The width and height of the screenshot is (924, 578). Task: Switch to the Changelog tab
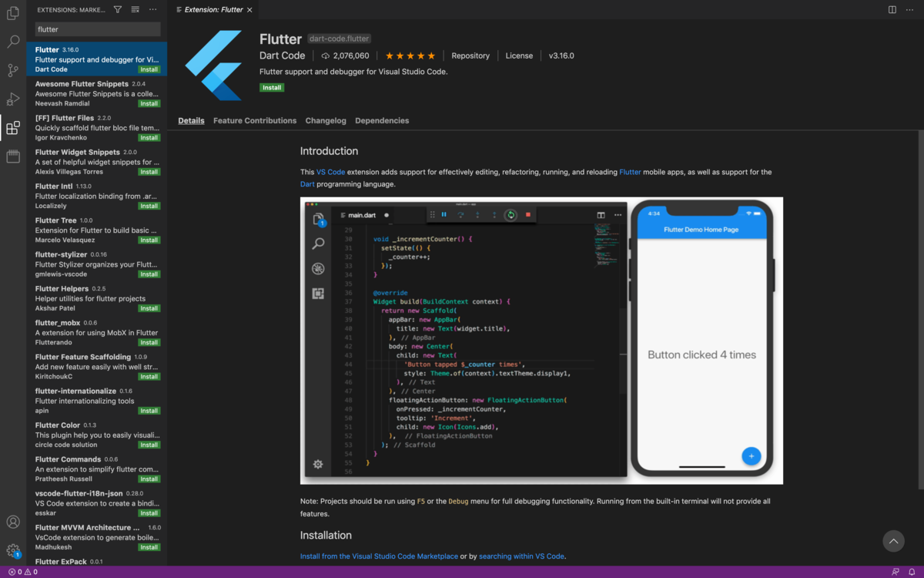click(326, 120)
